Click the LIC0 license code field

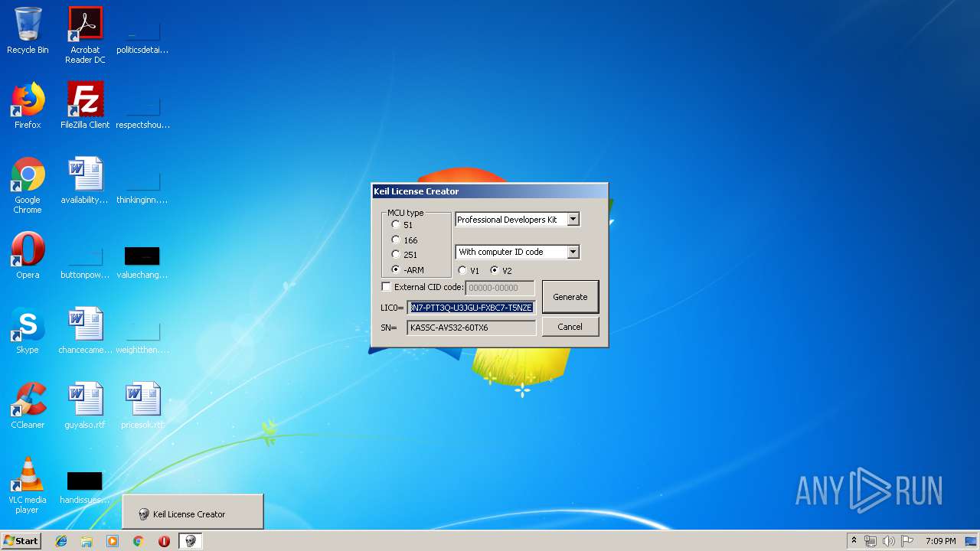(x=471, y=308)
